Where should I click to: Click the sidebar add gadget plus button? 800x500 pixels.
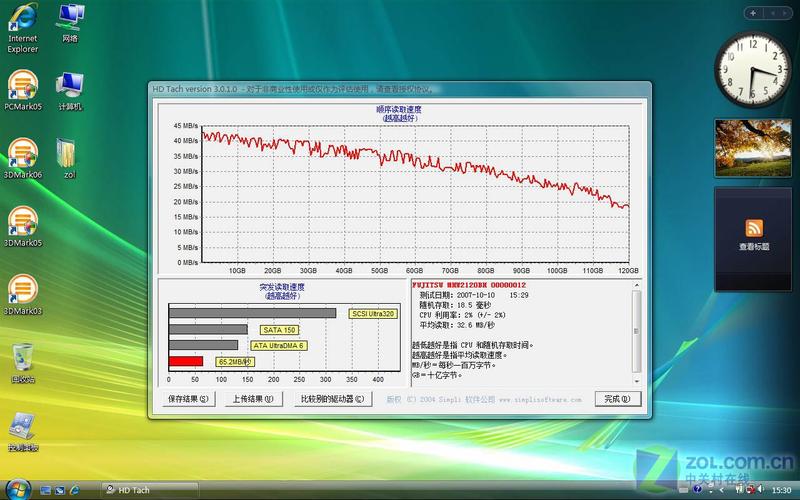point(754,13)
